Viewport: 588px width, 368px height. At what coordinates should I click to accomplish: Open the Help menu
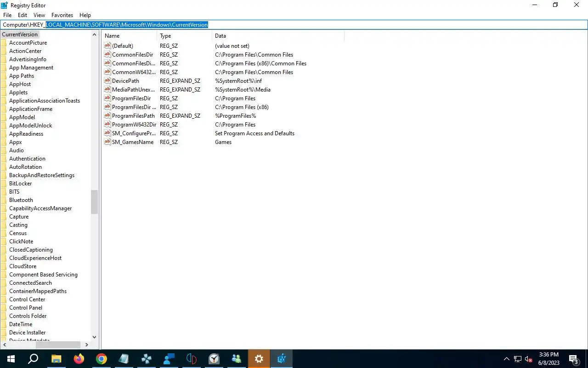[x=85, y=15]
